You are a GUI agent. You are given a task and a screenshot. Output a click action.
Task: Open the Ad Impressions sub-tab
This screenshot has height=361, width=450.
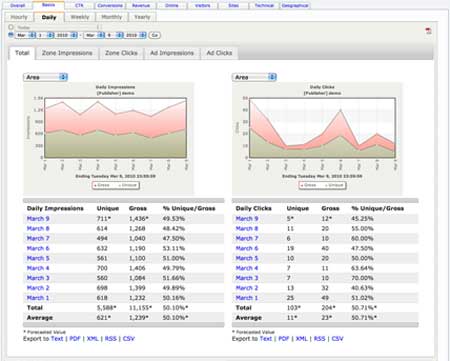[x=172, y=53]
